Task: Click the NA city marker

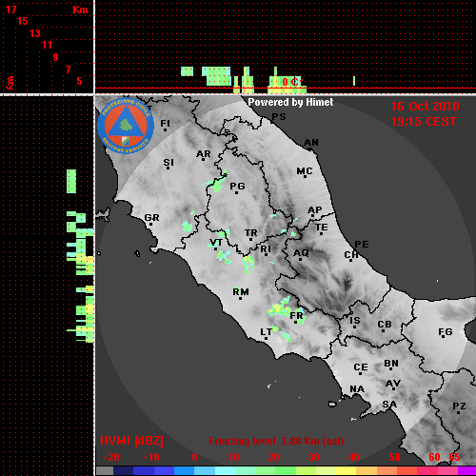Action: click(x=357, y=390)
